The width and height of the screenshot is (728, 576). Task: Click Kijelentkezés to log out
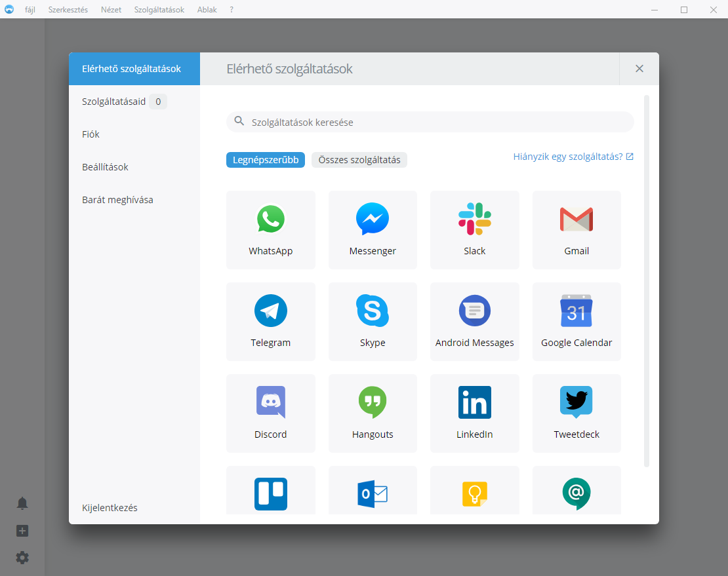(110, 508)
